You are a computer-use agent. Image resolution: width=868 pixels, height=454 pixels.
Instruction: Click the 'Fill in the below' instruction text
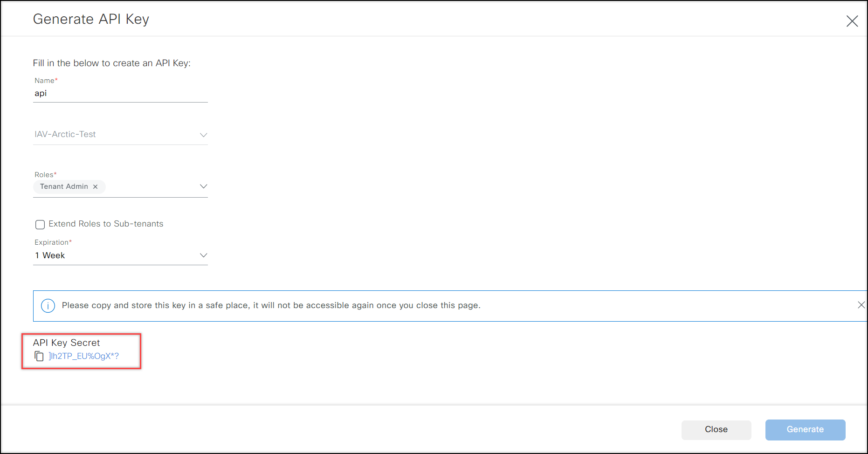112,63
